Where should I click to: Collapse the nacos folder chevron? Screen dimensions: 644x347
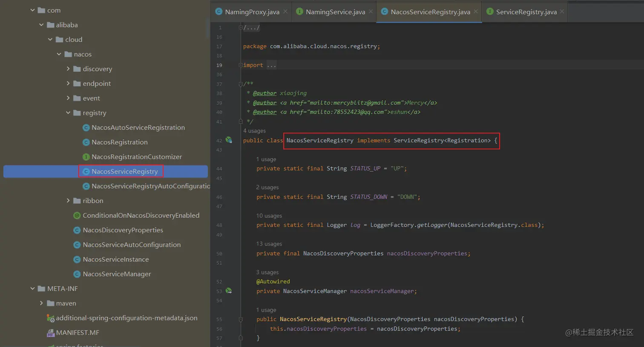[x=59, y=54]
